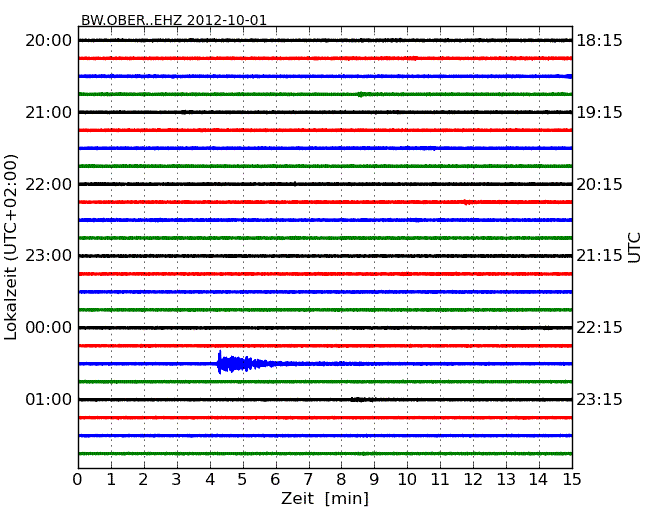Select the x-axis tick label 4
Viewport: 650px width, 520px height.
[x=210, y=479]
